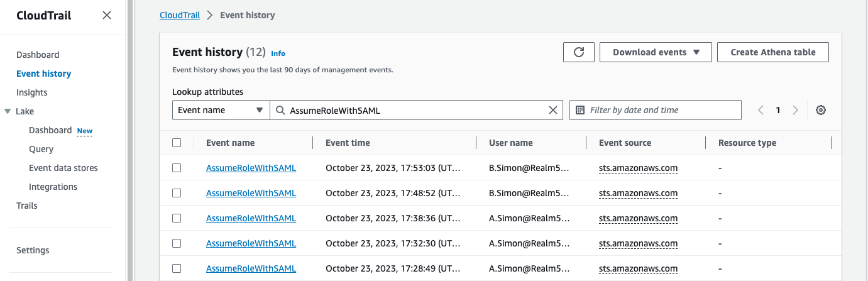Click A.Simon user in the 17:32:30 row
The width and height of the screenshot is (868, 281).
click(529, 243)
